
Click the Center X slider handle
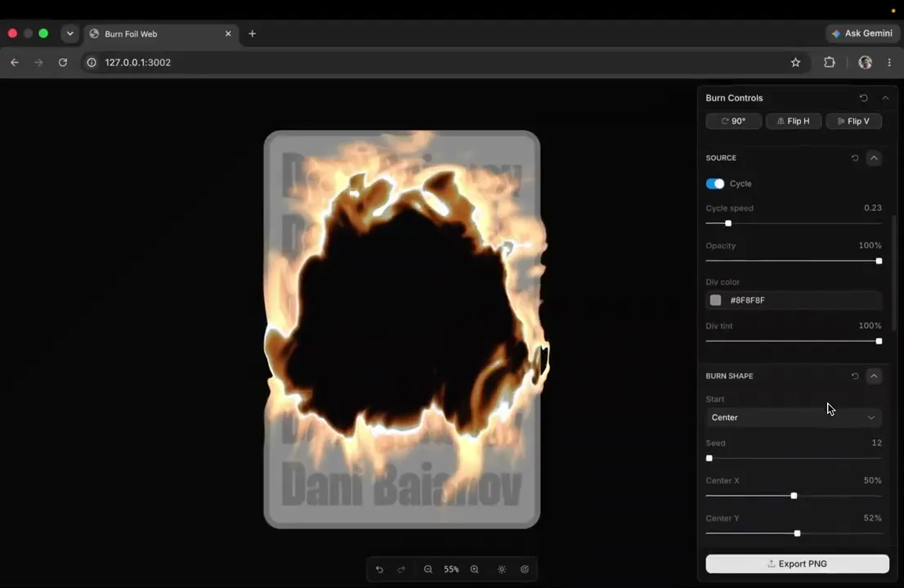(794, 496)
